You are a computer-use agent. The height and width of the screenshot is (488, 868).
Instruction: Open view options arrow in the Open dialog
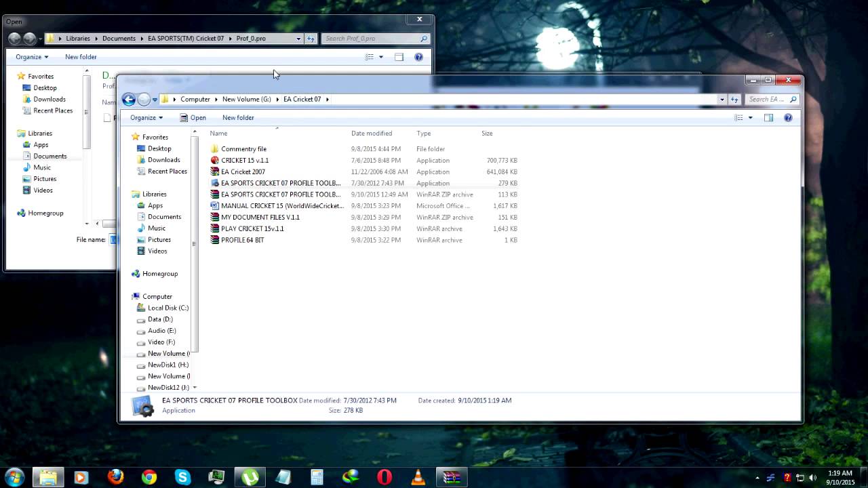(380, 57)
